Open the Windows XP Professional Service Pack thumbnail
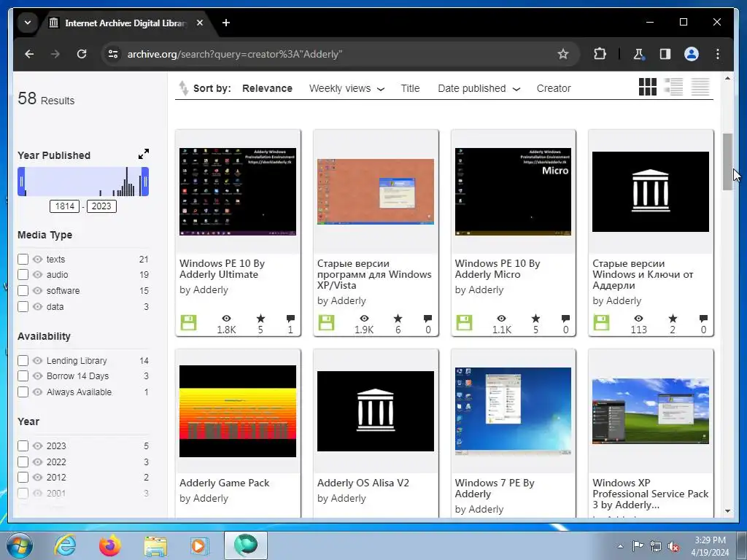The height and width of the screenshot is (560, 747). pos(650,411)
